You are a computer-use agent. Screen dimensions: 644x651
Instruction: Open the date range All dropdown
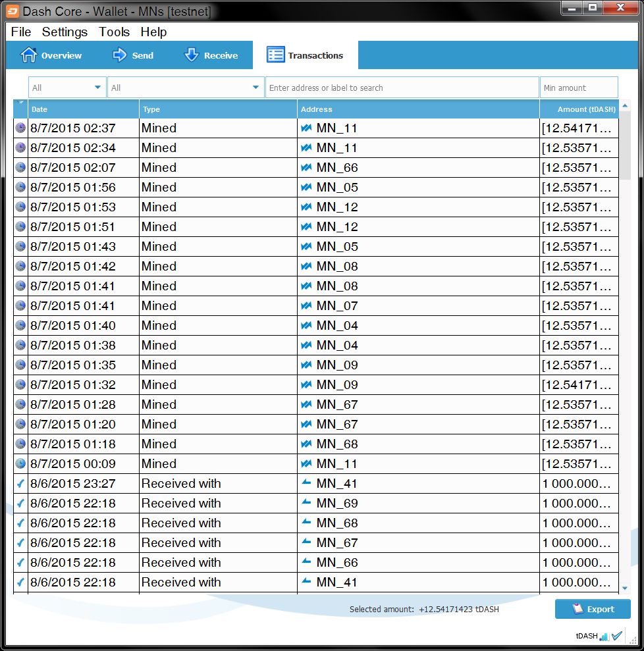(67, 88)
